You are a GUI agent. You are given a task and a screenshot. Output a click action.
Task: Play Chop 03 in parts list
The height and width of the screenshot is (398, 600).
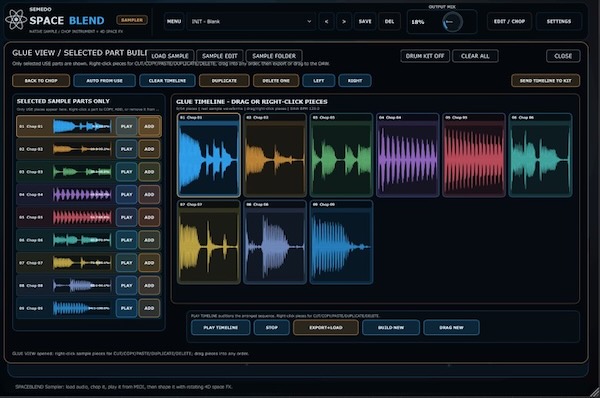(126, 172)
